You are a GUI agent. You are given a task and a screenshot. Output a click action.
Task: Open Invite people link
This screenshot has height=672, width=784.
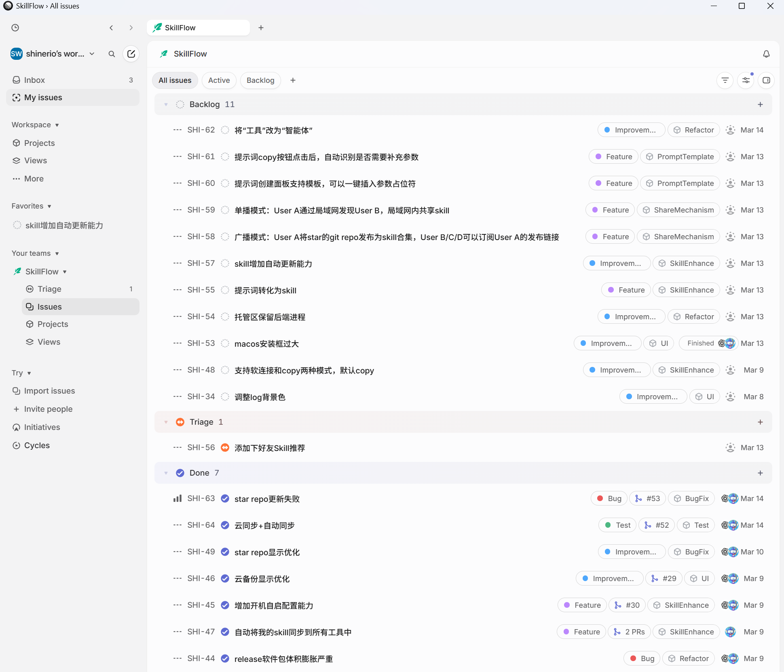tap(48, 409)
